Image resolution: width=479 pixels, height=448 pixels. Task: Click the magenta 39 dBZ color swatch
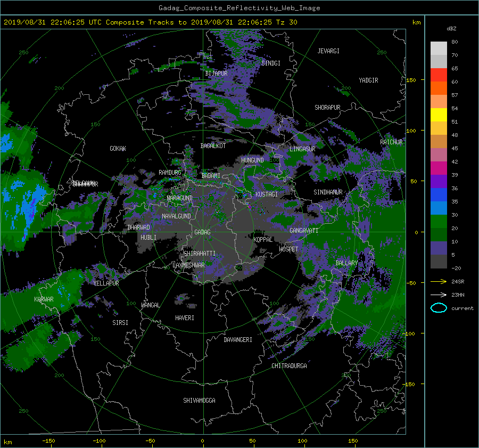pyautogui.click(x=439, y=168)
